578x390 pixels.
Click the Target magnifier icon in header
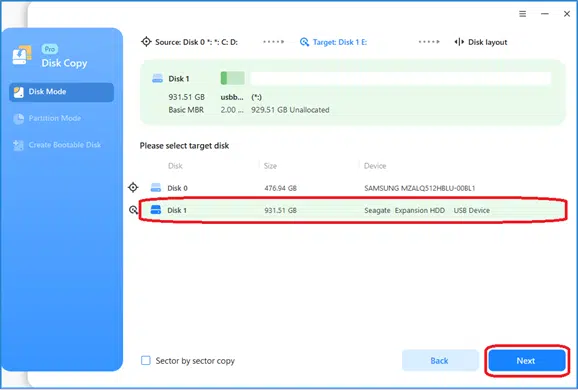304,42
